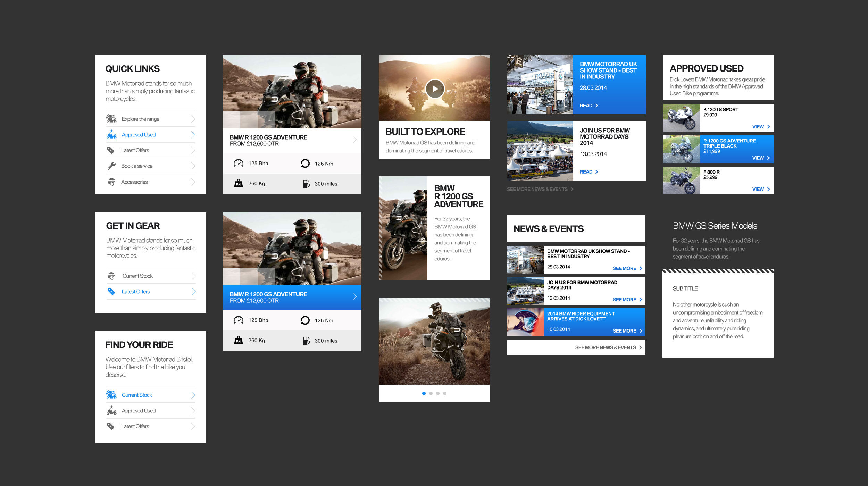The width and height of the screenshot is (868, 486).
Task: Open chevron on Quick Links Approved Used row
Action: pos(193,135)
